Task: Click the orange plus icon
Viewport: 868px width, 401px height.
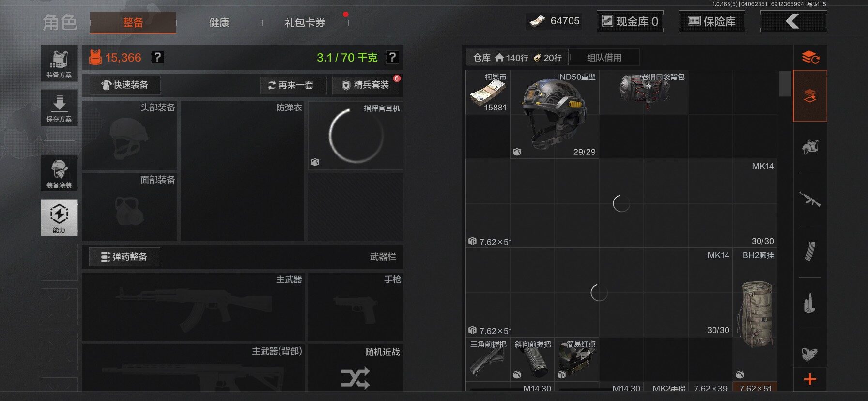Action: click(810, 379)
